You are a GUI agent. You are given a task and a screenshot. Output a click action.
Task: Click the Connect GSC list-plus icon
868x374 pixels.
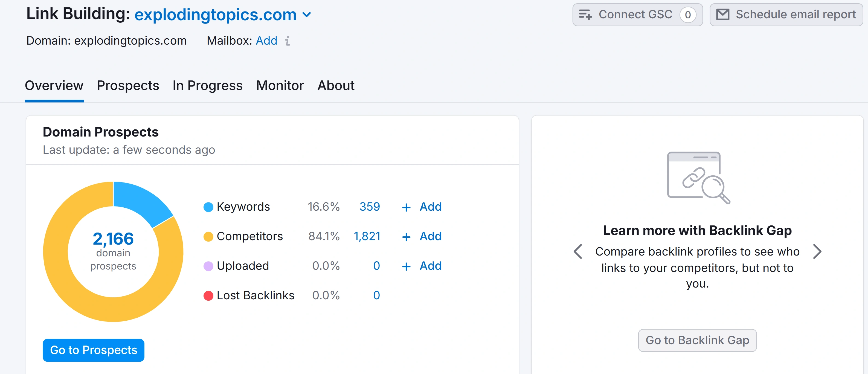[x=585, y=15]
